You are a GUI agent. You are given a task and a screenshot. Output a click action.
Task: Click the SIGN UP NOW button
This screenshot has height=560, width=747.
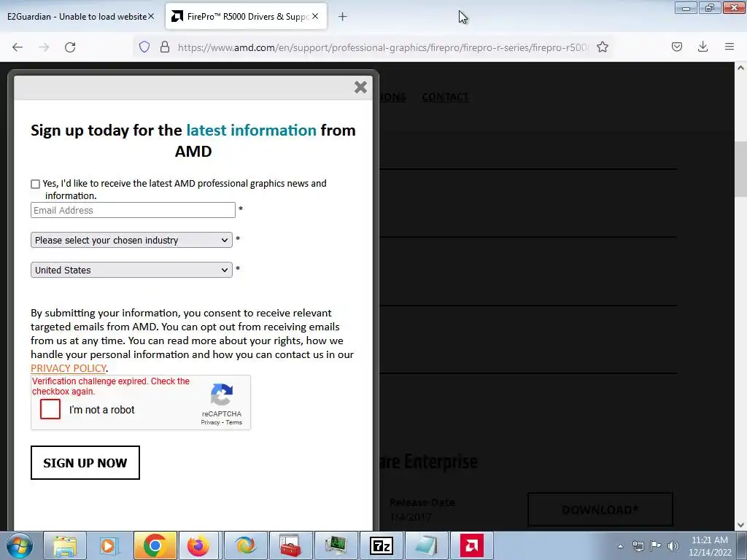coord(85,463)
